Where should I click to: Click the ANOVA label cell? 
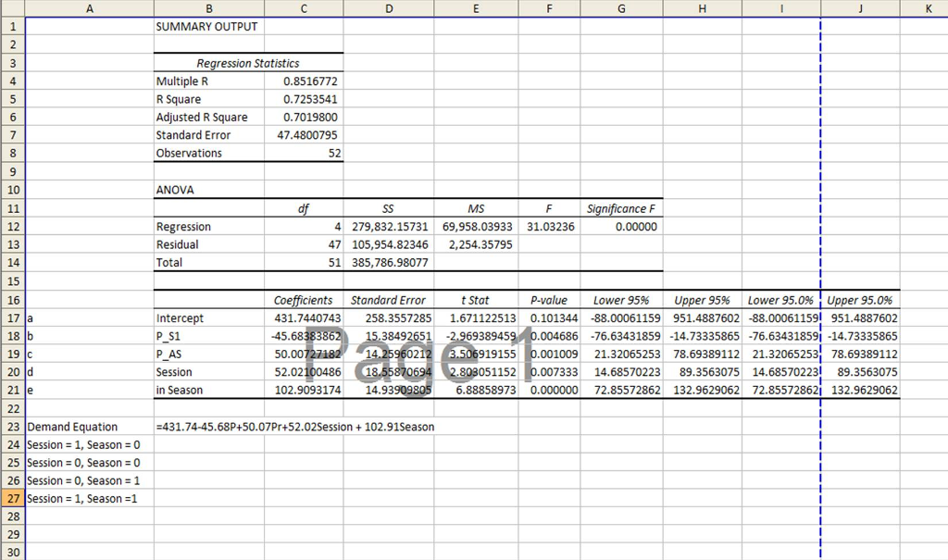(x=208, y=189)
